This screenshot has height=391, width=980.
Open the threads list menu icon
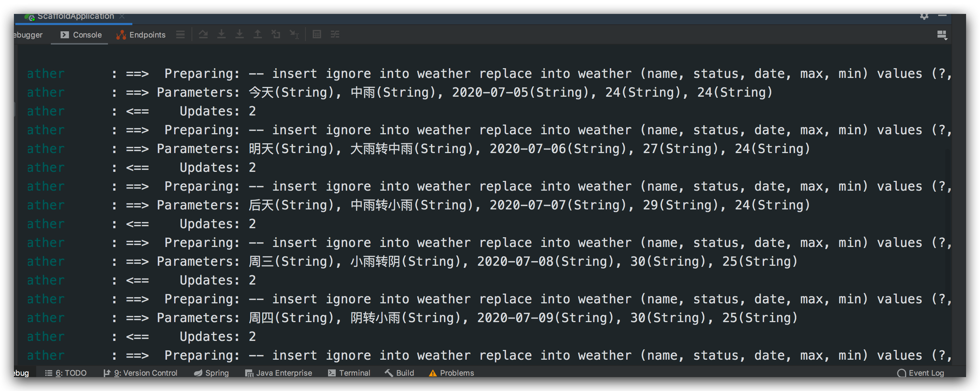[180, 34]
